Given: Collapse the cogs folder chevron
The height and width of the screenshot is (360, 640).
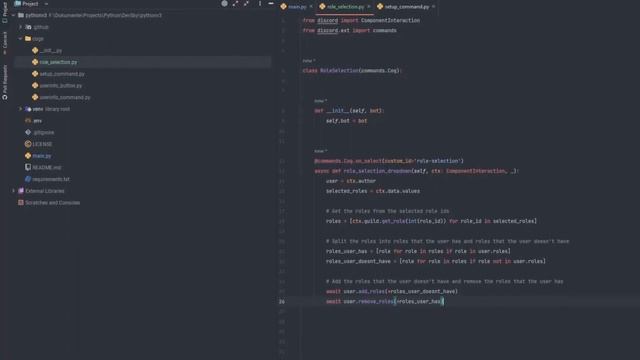Looking at the screenshot, I should (20, 38).
